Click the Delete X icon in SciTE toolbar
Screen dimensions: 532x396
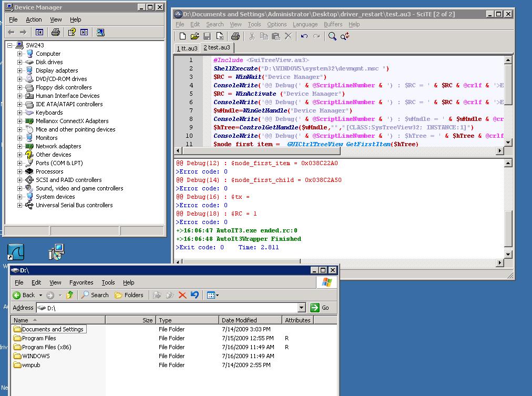[x=288, y=36]
